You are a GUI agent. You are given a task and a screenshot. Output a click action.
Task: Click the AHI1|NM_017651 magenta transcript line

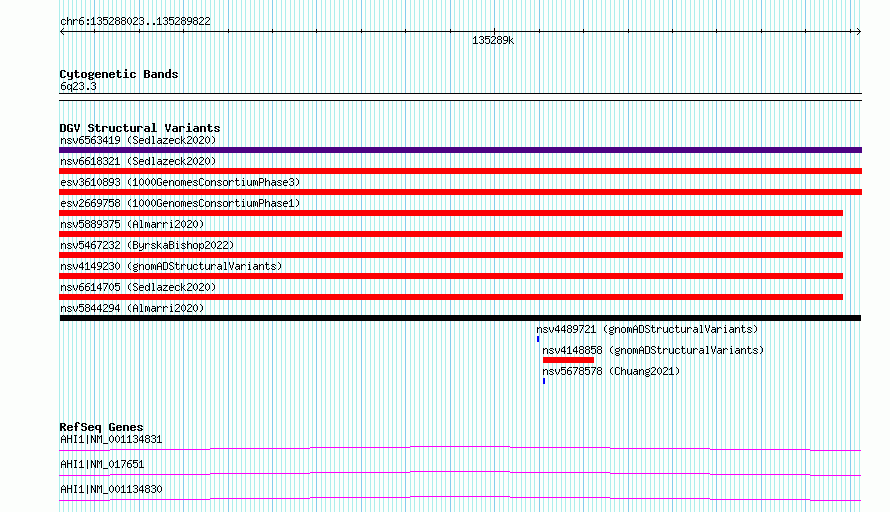(460, 473)
